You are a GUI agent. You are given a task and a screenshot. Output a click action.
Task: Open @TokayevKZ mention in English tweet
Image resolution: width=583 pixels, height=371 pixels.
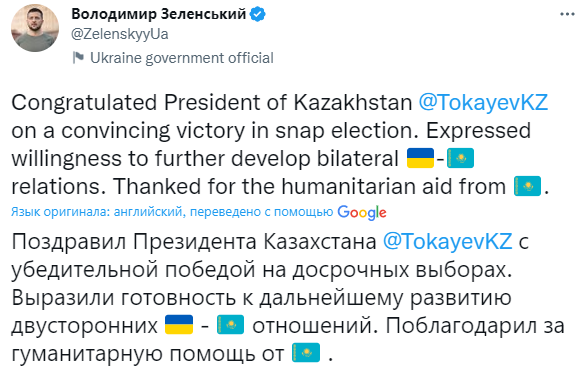click(x=483, y=102)
